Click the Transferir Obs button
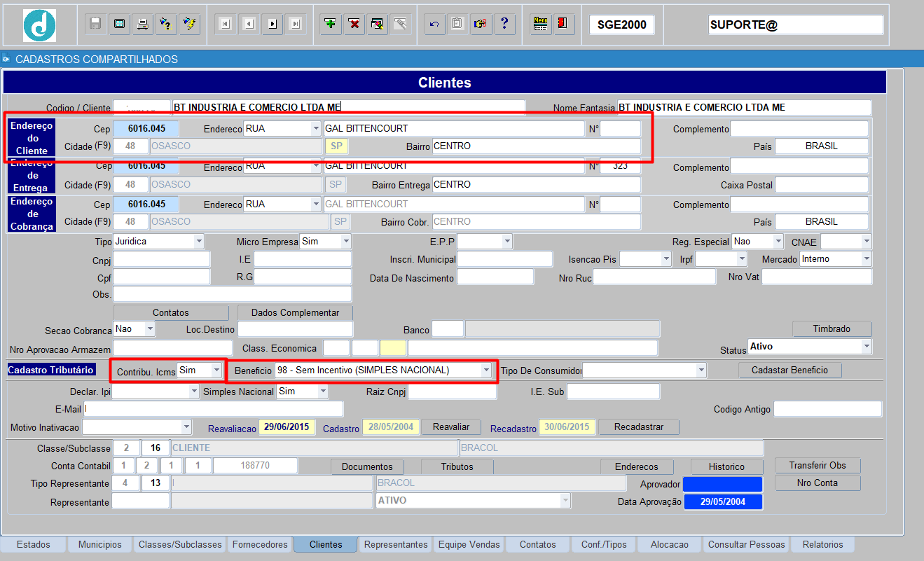This screenshot has width=924, height=561. coord(818,466)
